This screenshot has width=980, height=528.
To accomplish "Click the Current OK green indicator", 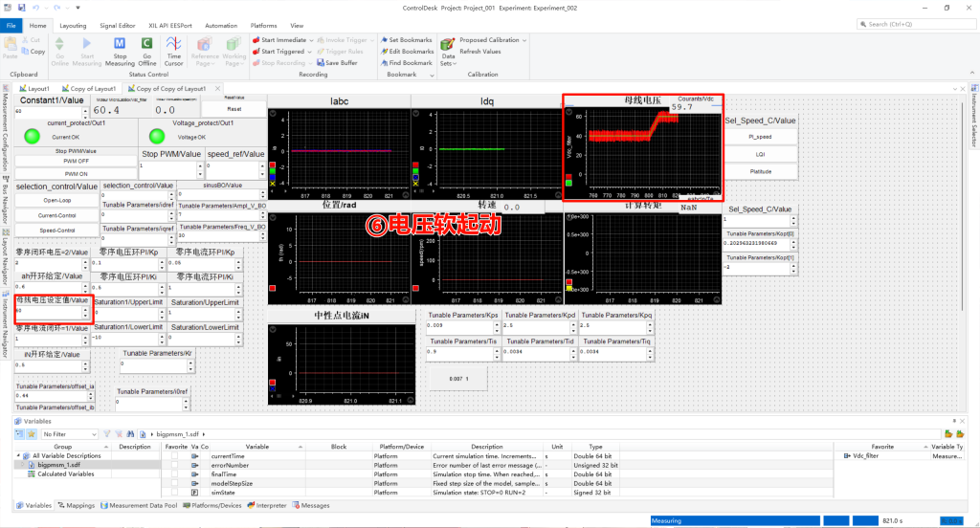I will (x=32, y=136).
